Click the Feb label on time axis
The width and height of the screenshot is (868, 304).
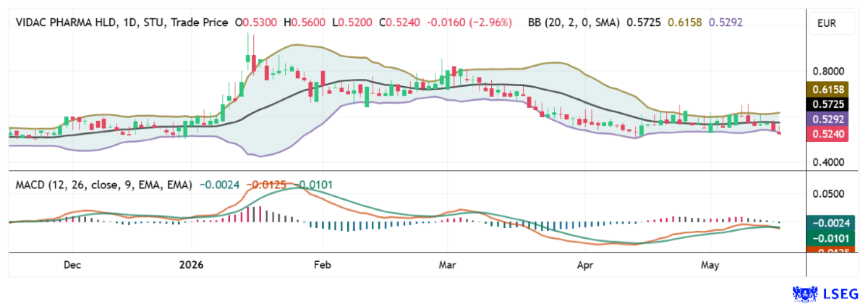[x=322, y=265]
